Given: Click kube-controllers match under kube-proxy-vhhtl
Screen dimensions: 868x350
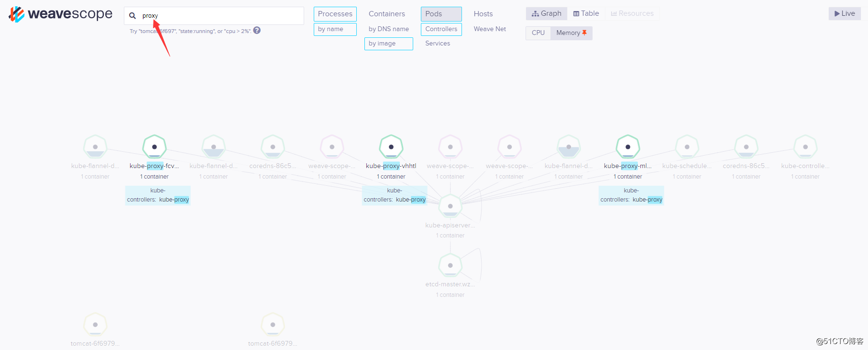Looking at the screenshot, I should pos(395,195).
